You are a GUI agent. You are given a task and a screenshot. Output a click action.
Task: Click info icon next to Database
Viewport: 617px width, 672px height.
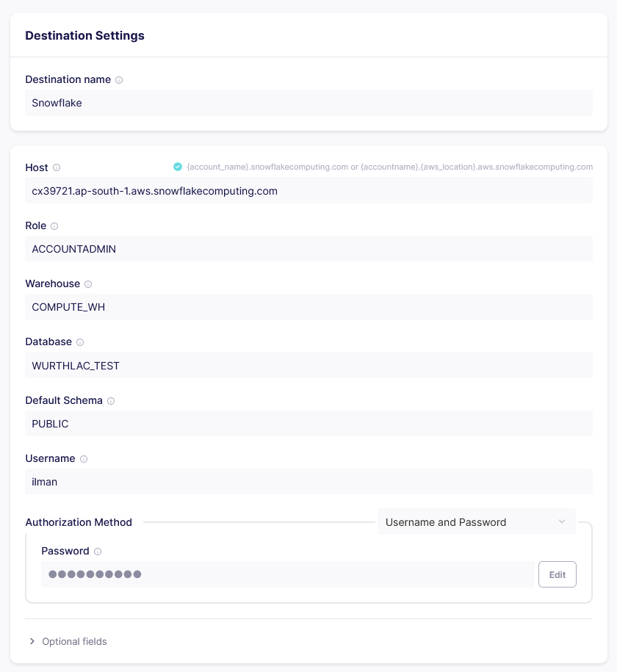(80, 342)
